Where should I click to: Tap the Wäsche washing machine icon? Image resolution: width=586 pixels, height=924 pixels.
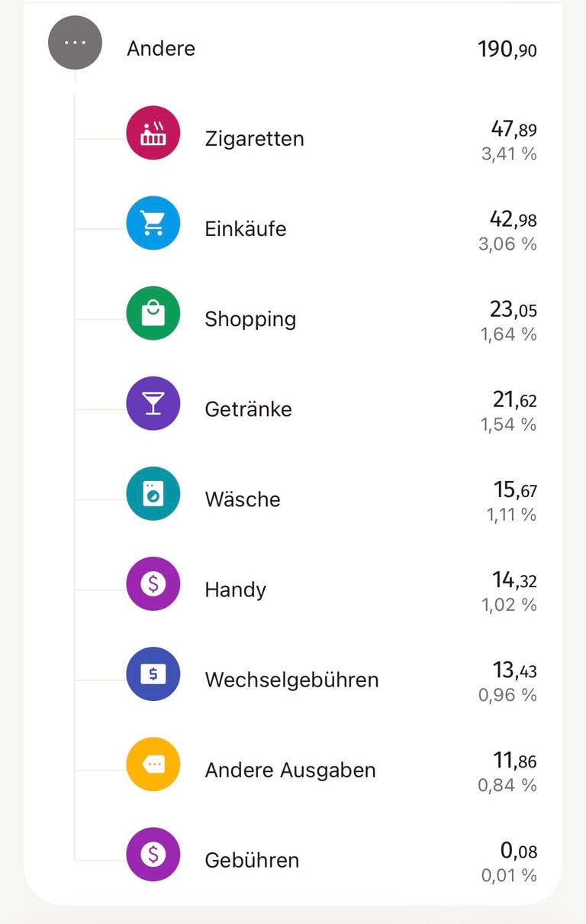point(153,494)
